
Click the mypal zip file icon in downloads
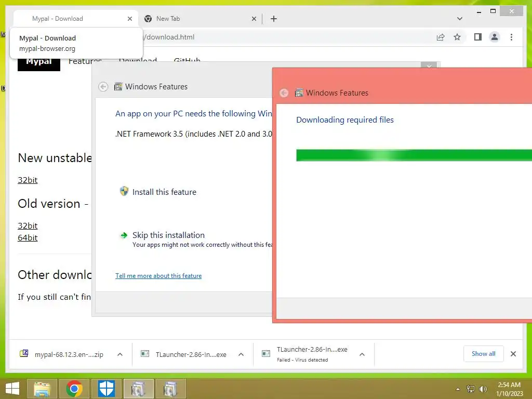[24, 353]
